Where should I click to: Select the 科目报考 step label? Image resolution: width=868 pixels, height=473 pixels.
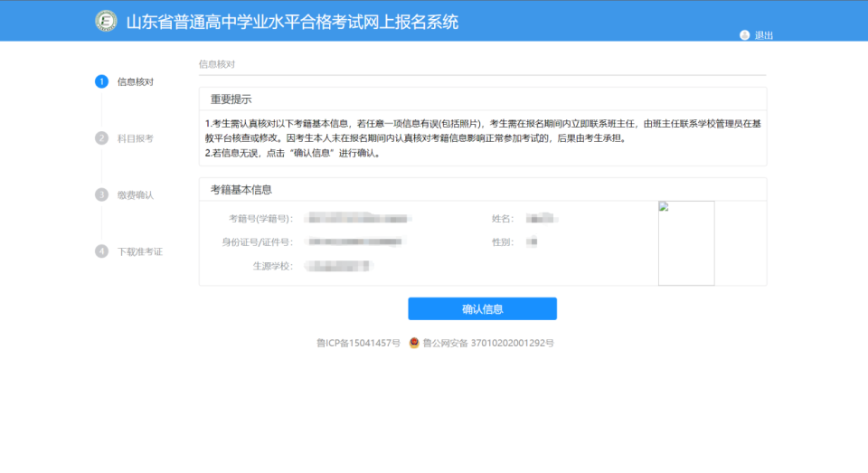(135, 138)
